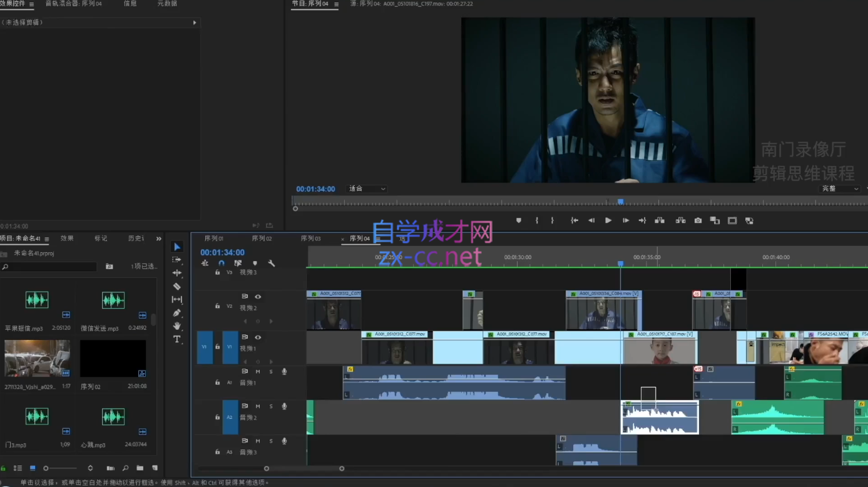
Task: Open zoom level dropdown 适合
Action: point(367,188)
